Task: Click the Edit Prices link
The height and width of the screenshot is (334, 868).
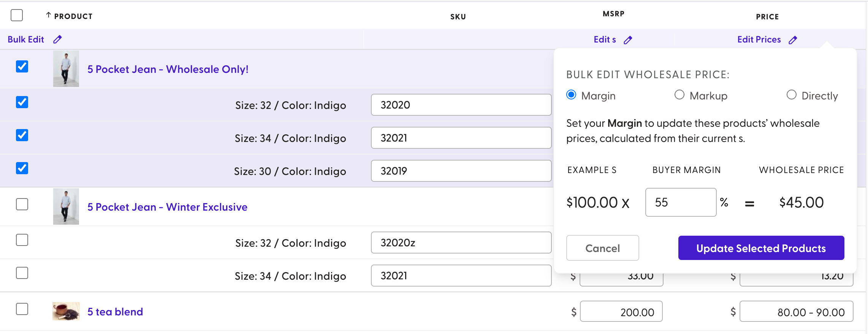Action: (x=759, y=39)
